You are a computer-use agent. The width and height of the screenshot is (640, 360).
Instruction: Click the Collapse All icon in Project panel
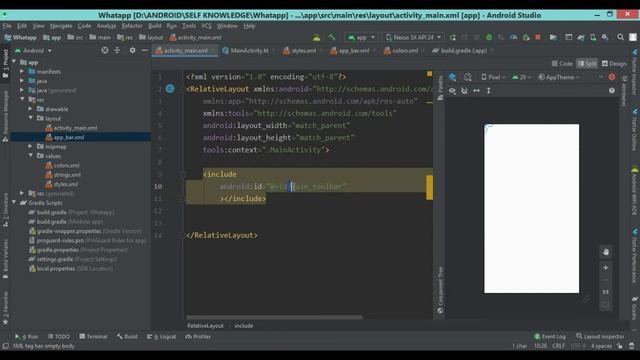[x=117, y=50]
